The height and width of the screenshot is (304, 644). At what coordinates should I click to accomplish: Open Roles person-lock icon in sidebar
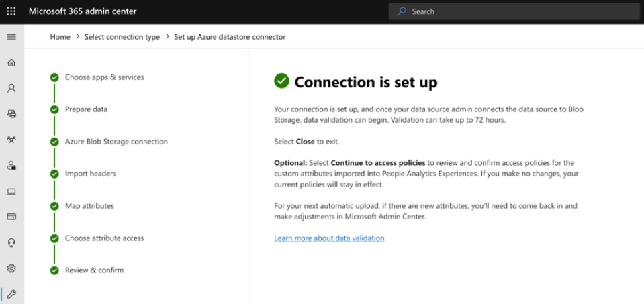[x=11, y=165]
